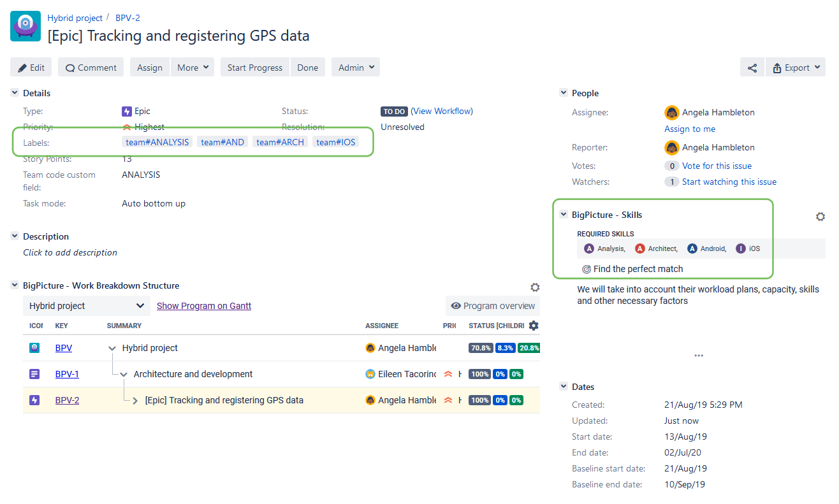The image size is (839, 504).
Task: Click to add a description
Action: pos(70,252)
